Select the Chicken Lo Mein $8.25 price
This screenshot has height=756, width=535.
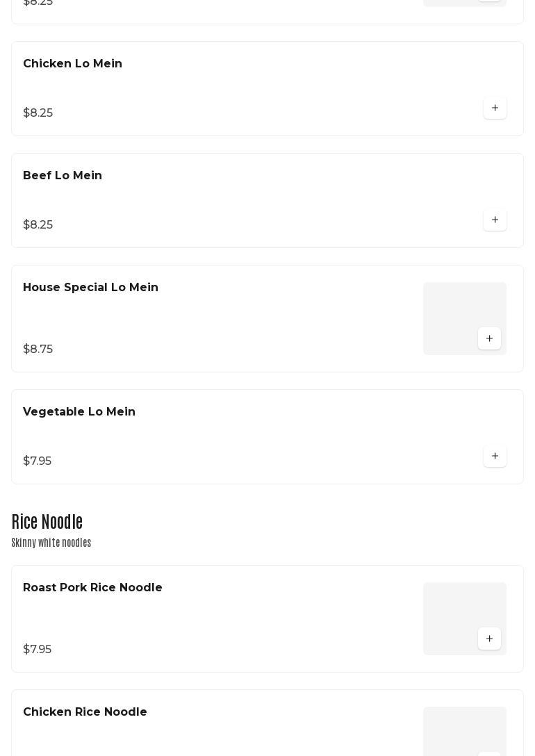point(38,113)
